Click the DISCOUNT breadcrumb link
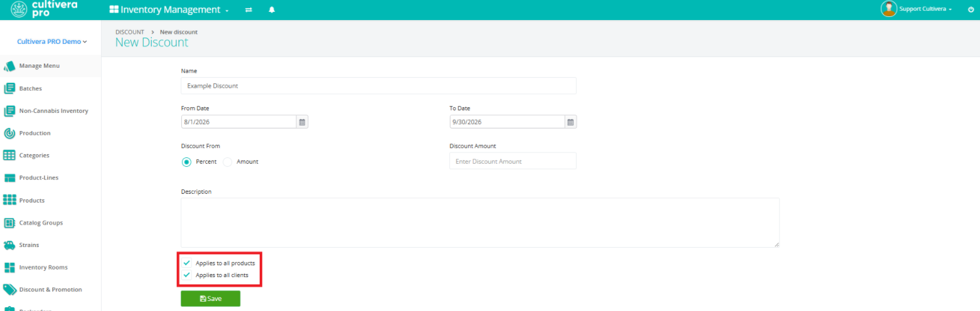The width and height of the screenshot is (980, 311). pos(130,32)
